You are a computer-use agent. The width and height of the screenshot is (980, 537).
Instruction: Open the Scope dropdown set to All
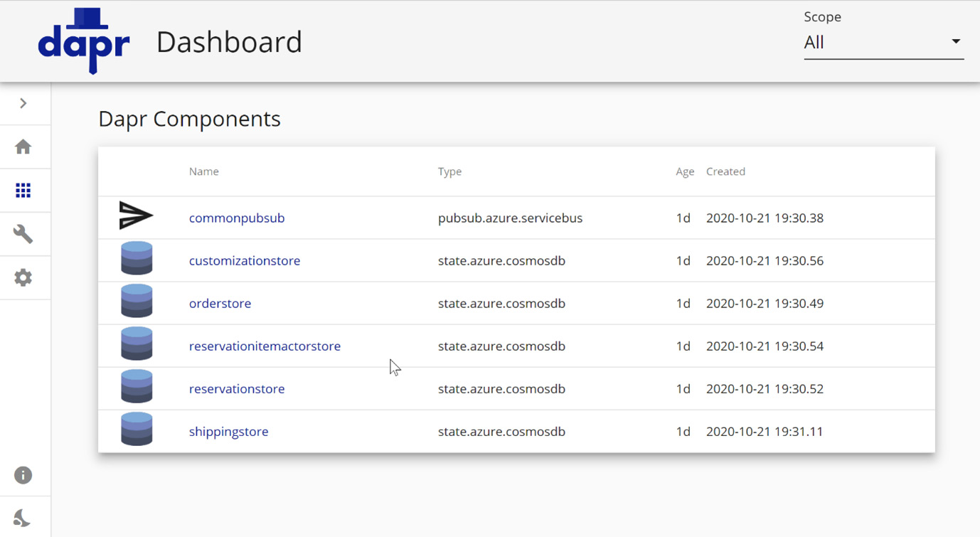point(884,43)
